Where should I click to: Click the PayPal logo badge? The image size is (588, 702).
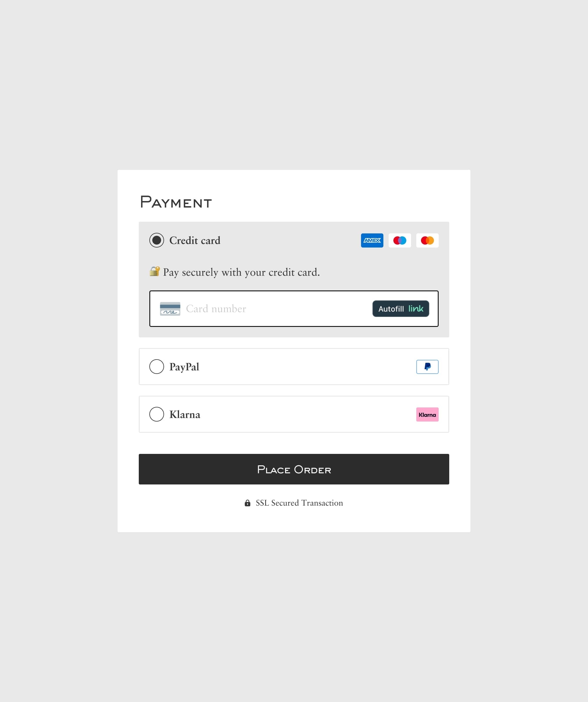click(427, 367)
